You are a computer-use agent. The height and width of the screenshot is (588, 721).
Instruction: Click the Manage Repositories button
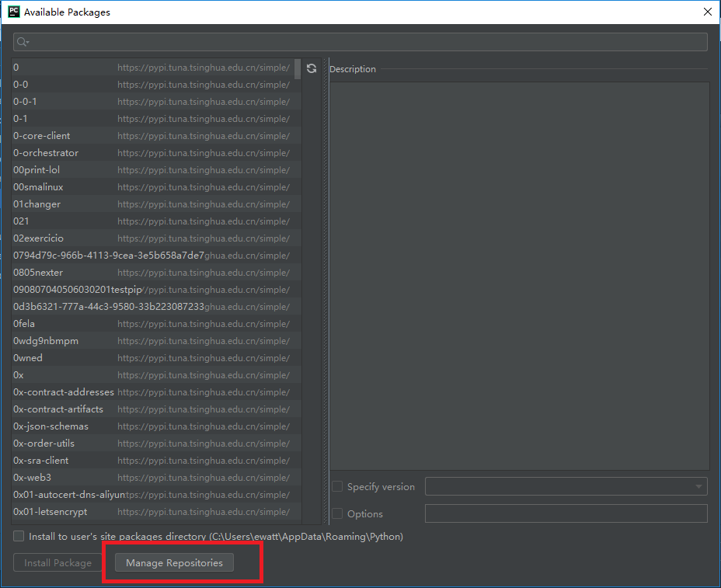(173, 562)
